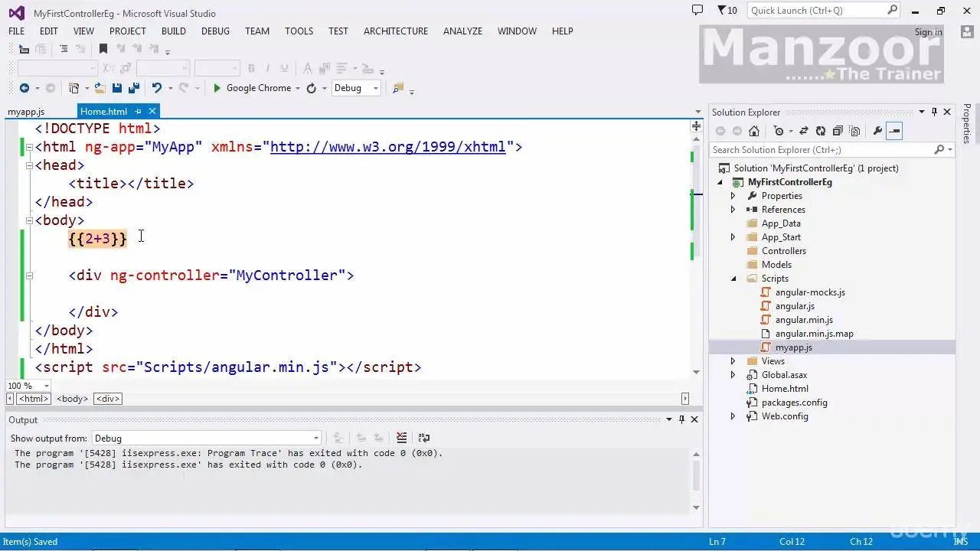Click Pending Changes Filter clock icon

(x=779, y=131)
